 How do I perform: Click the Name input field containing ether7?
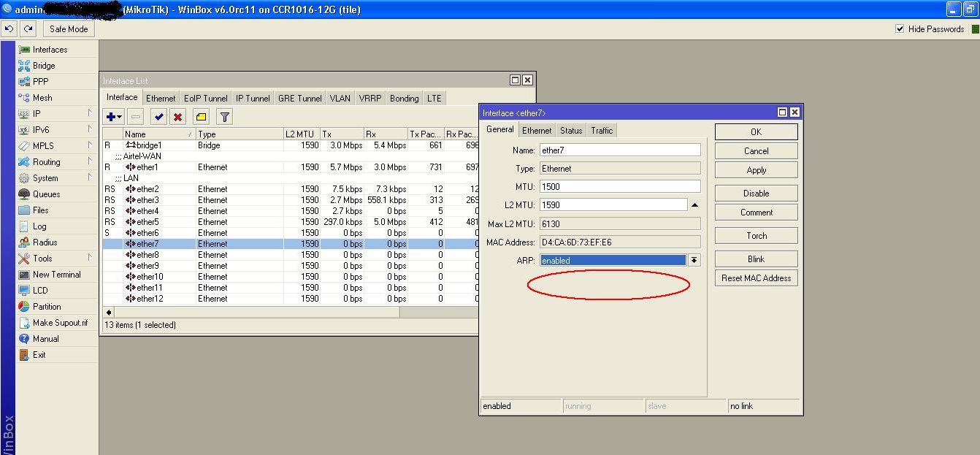coord(619,150)
